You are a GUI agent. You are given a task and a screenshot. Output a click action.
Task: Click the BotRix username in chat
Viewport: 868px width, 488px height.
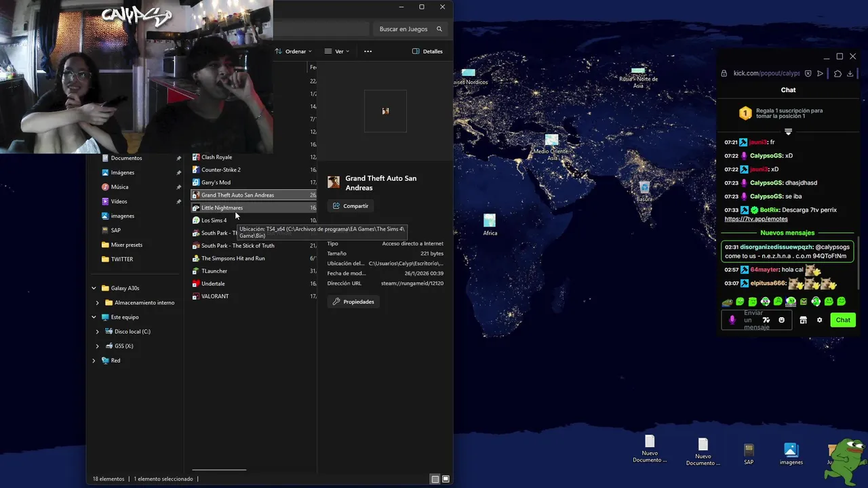(769, 210)
